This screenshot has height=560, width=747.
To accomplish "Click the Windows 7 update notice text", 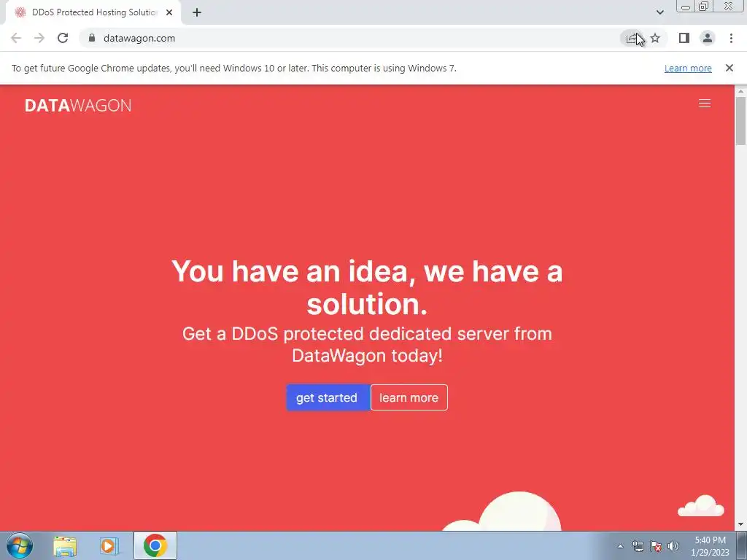I will point(234,68).
